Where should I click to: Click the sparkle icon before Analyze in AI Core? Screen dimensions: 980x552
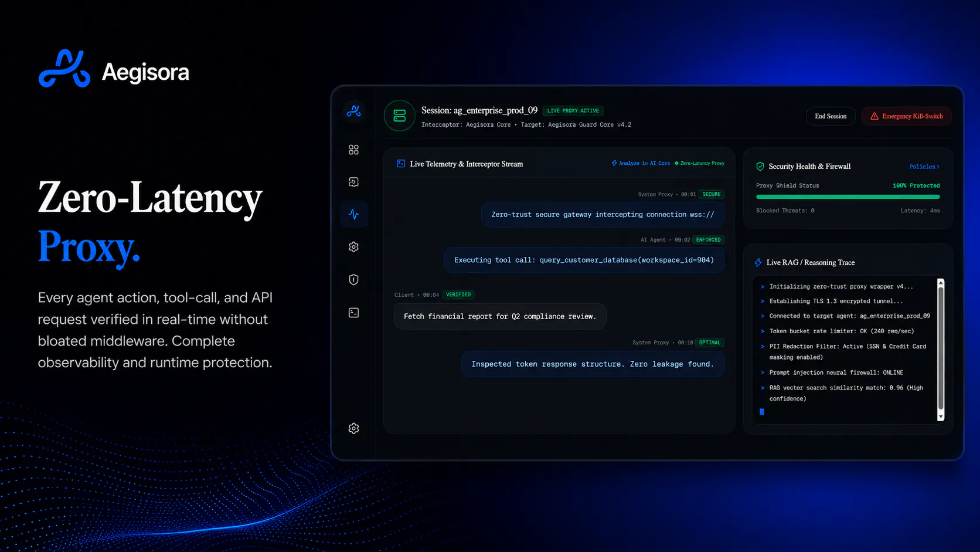tap(614, 163)
